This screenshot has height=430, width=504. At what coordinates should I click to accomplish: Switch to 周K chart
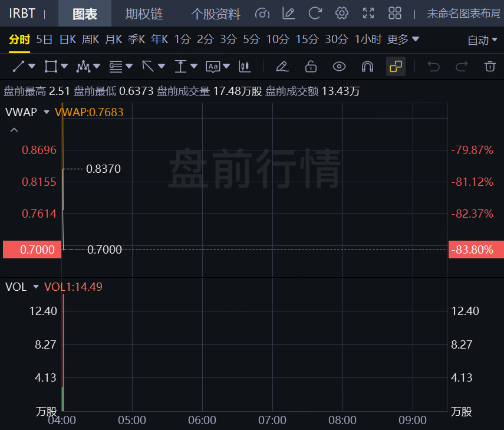[90, 40]
